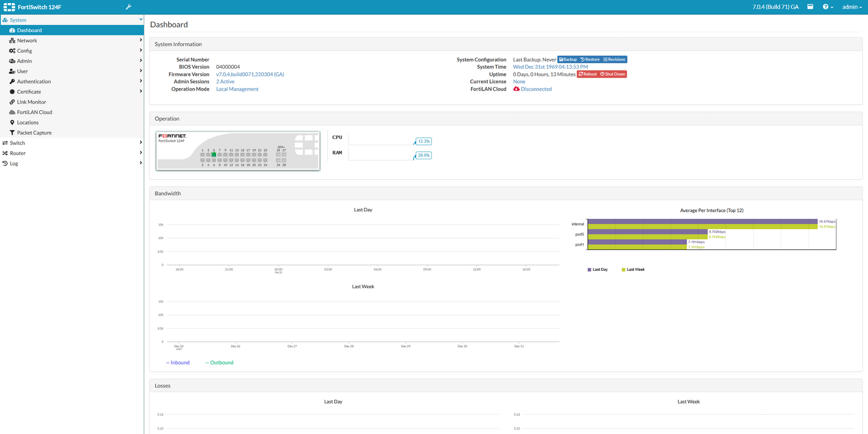Expand the Config submenu arrow

(x=141, y=51)
